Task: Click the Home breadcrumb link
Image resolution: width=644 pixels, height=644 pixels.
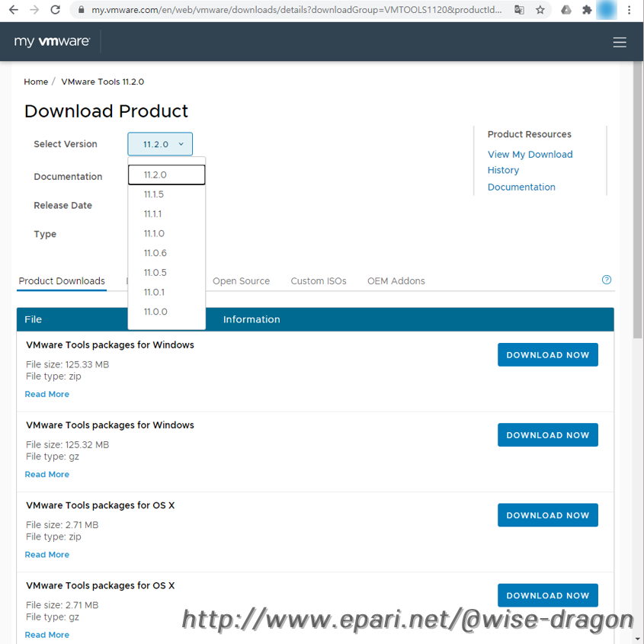Action: (x=36, y=82)
